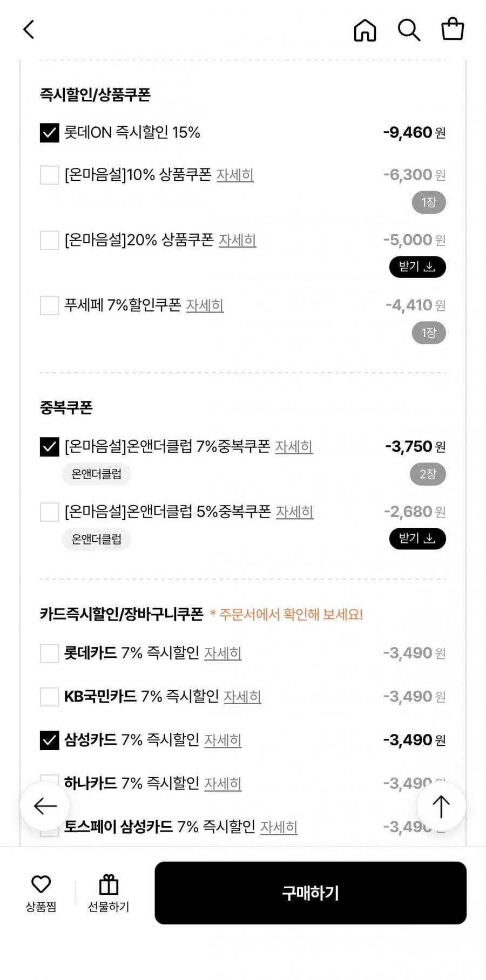Go to the home screen icon

[365, 30]
